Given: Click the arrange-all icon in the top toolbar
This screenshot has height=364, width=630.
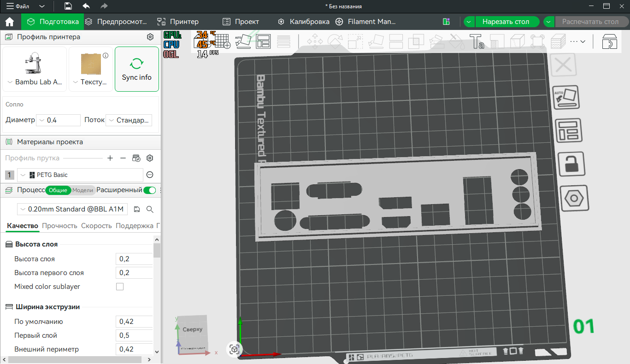Looking at the screenshot, I should (263, 41).
